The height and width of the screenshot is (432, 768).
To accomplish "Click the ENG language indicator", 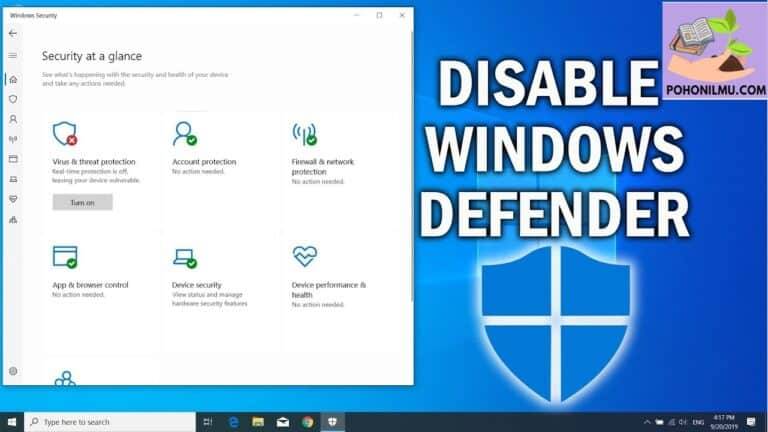I will [698, 422].
